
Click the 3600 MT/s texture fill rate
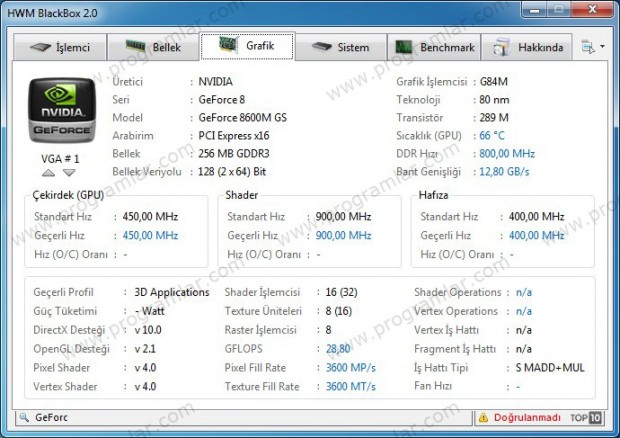pos(351,386)
